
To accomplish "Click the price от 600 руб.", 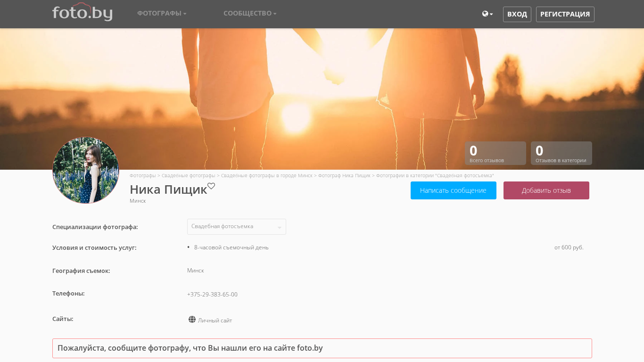I will coord(569,247).
